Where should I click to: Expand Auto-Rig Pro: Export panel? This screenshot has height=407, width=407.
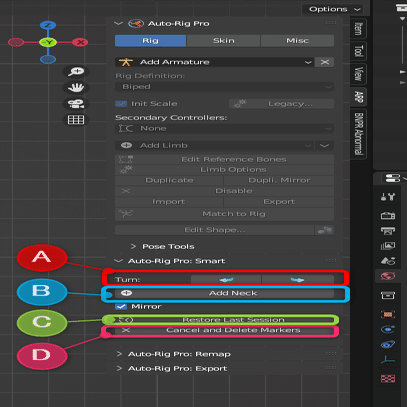119,368
